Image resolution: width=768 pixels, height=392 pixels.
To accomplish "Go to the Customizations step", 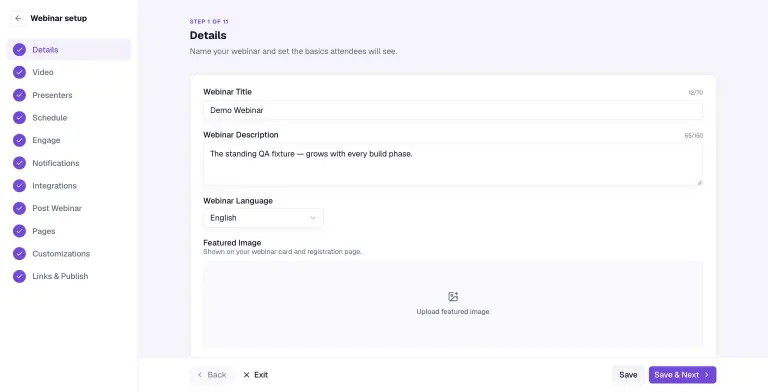I will click(69, 254).
